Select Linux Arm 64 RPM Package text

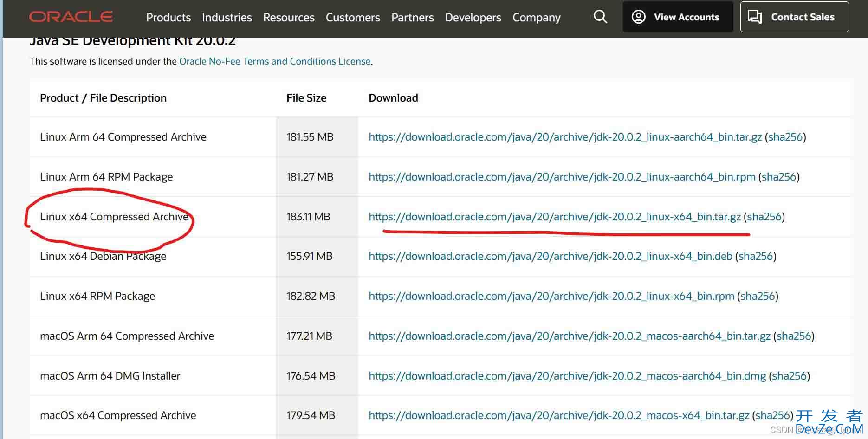[x=106, y=177]
